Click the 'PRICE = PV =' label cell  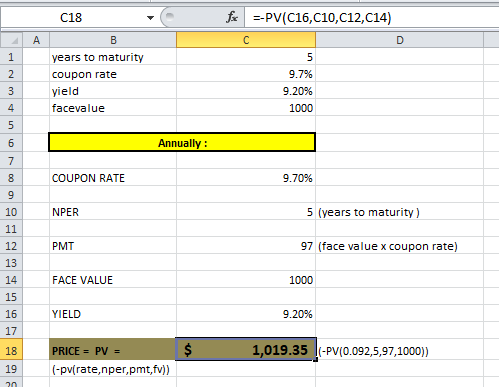(x=113, y=349)
